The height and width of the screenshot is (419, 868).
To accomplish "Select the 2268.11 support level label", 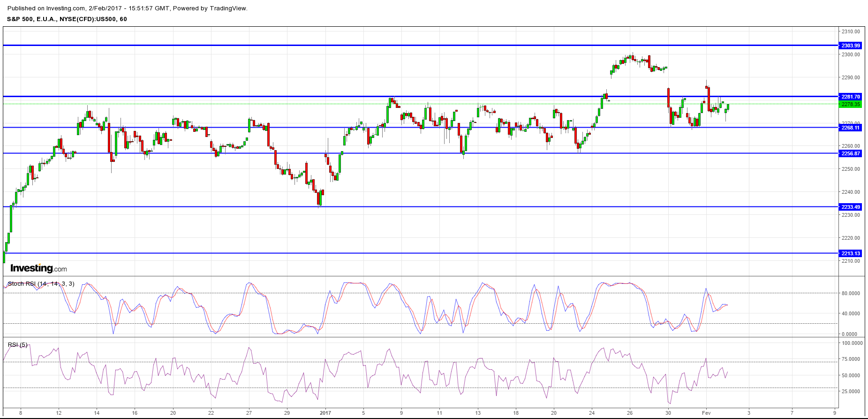I will tap(850, 128).
